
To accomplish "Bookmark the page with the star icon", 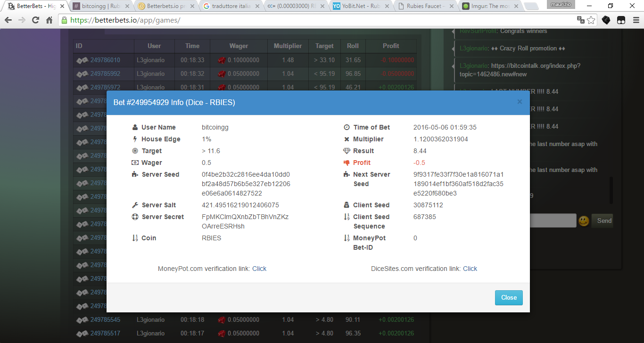I will [x=592, y=20].
